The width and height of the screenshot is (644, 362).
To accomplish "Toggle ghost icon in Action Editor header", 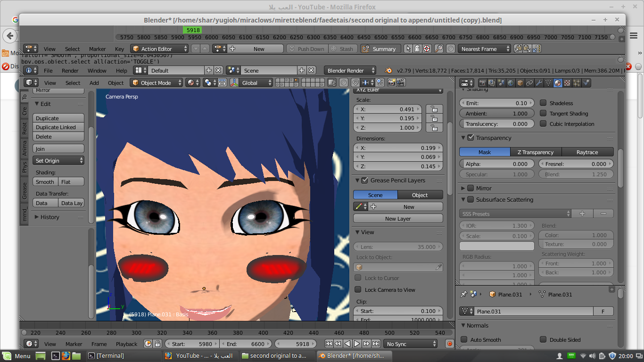I will click(x=417, y=49).
